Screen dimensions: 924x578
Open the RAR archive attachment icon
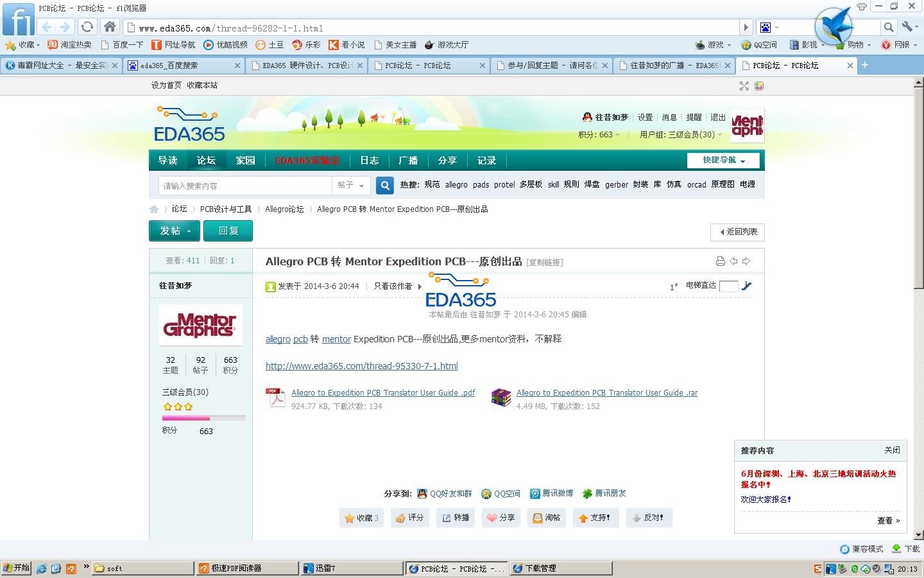pyautogui.click(x=501, y=398)
